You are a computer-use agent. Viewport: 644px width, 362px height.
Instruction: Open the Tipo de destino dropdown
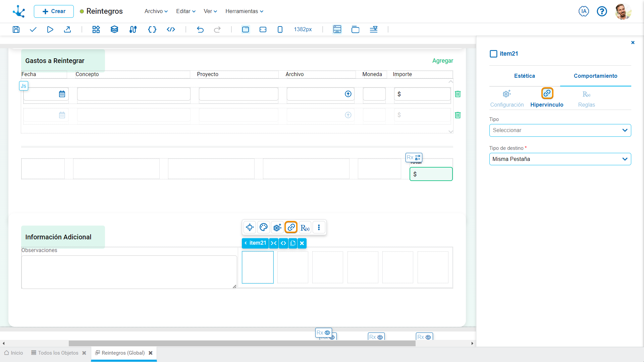pyautogui.click(x=560, y=159)
